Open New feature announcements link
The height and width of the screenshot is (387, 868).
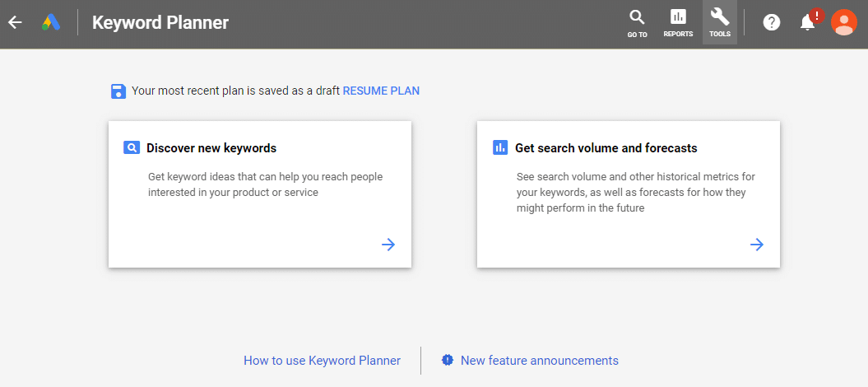(540, 361)
